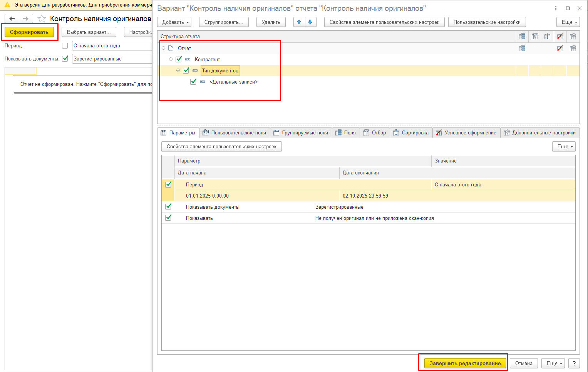Click the sorting icon in structure header
This screenshot has width=588, height=372.
(548, 36)
